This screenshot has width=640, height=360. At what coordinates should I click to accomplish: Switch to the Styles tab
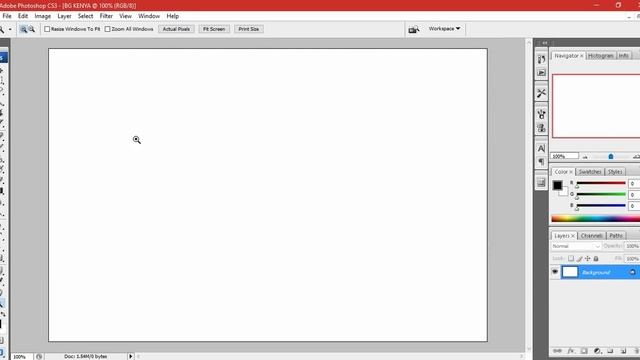pos(615,172)
